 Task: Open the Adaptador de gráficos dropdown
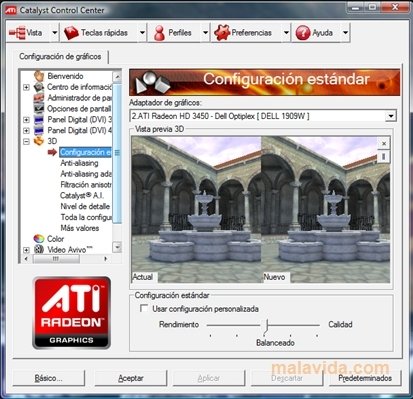pyautogui.click(x=390, y=116)
